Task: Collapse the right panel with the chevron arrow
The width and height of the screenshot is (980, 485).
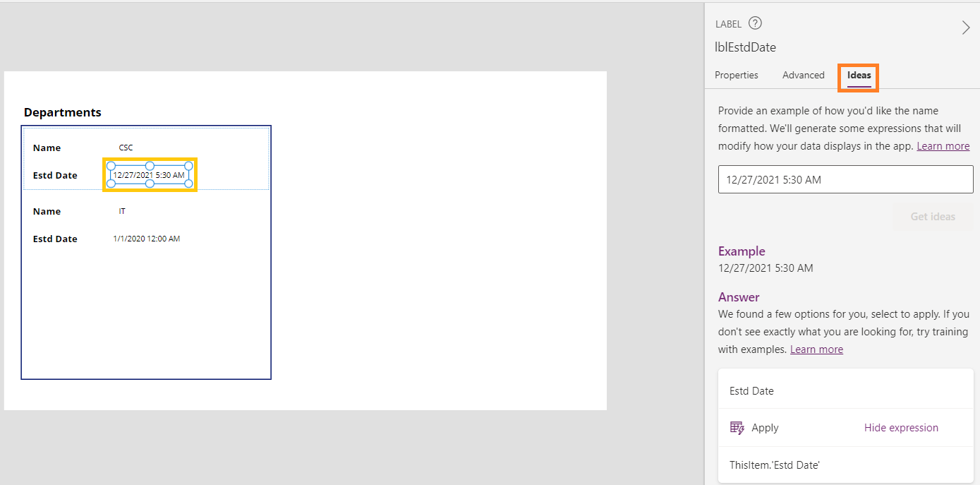Action: pyautogui.click(x=966, y=28)
